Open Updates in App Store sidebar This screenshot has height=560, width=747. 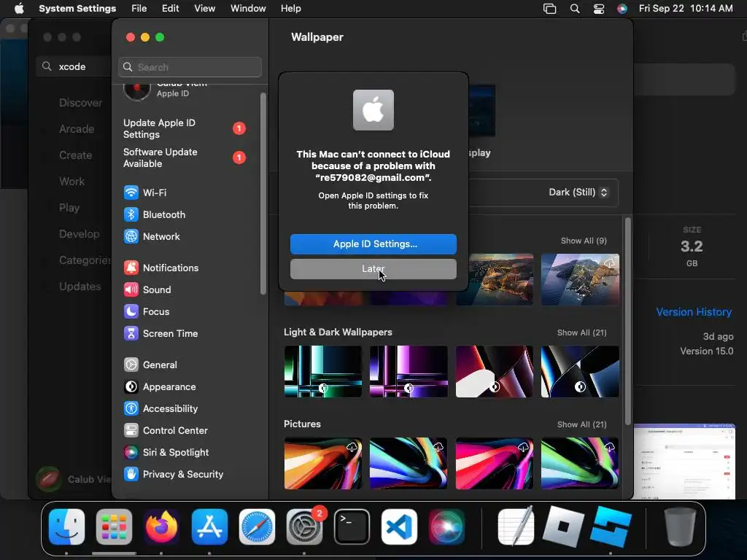tap(80, 287)
